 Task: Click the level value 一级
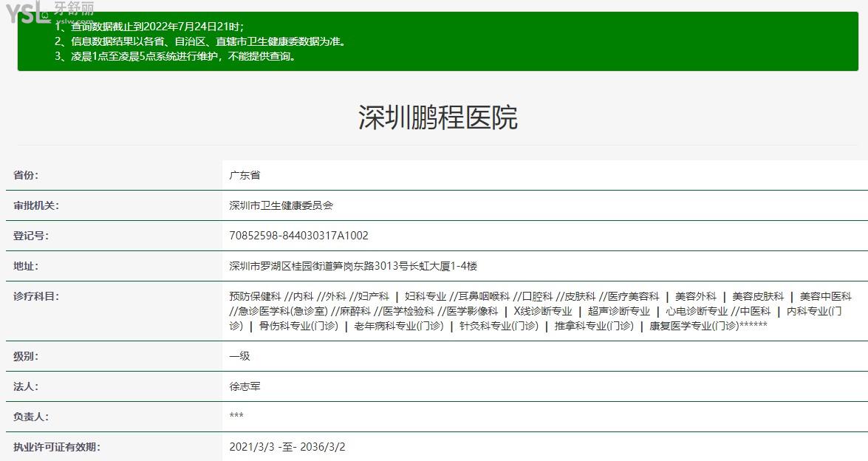point(239,356)
